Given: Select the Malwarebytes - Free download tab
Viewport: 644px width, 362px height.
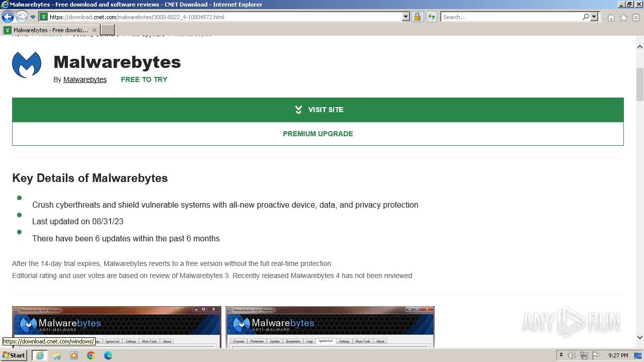Looking at the screenshot, I should point(50,30).
